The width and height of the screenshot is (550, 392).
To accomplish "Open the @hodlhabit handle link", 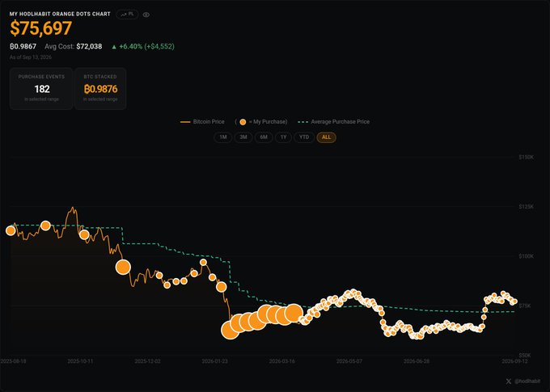I will pos(527,381).
